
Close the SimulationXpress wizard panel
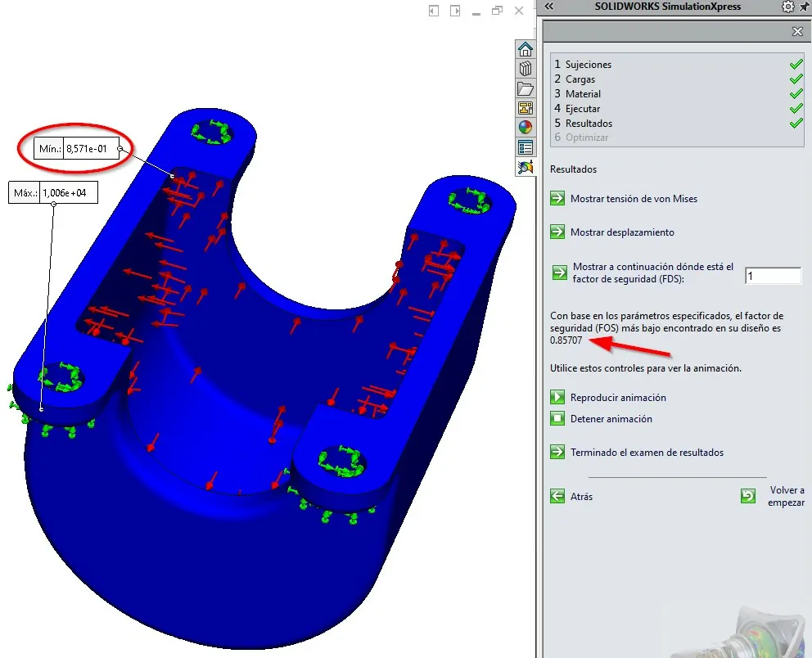point(797,32)
